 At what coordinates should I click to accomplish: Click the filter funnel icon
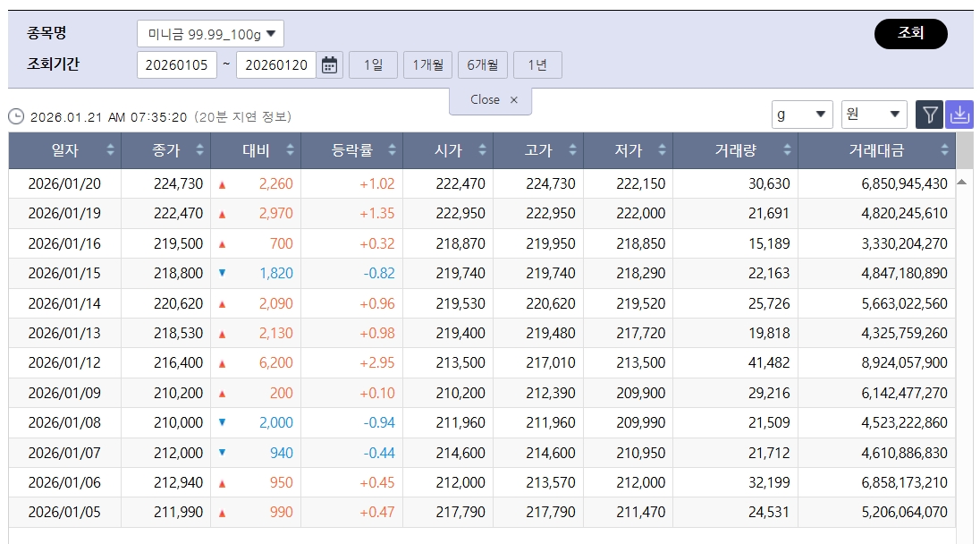(930, 115)
